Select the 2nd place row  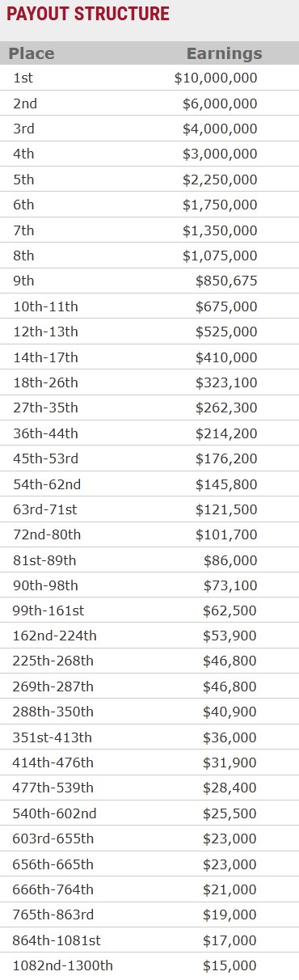click(149, 103)
